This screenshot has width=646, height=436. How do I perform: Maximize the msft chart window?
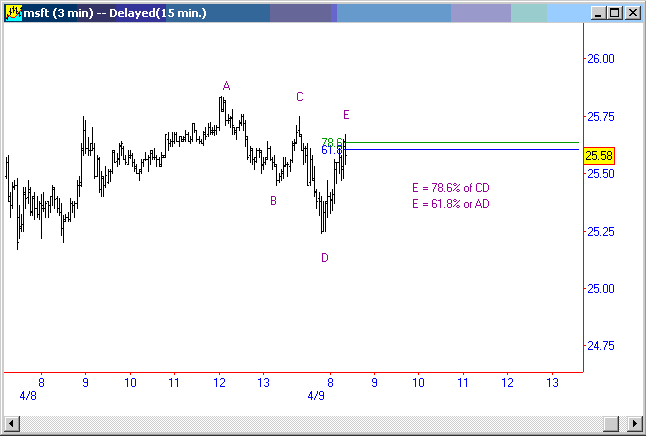(614, 13)
